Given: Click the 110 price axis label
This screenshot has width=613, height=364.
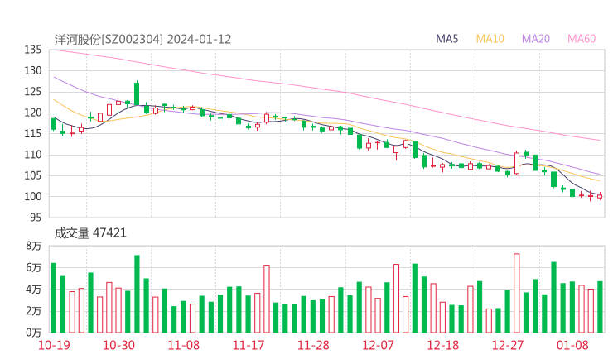Looking at the screenshot, I should point(33,155).
